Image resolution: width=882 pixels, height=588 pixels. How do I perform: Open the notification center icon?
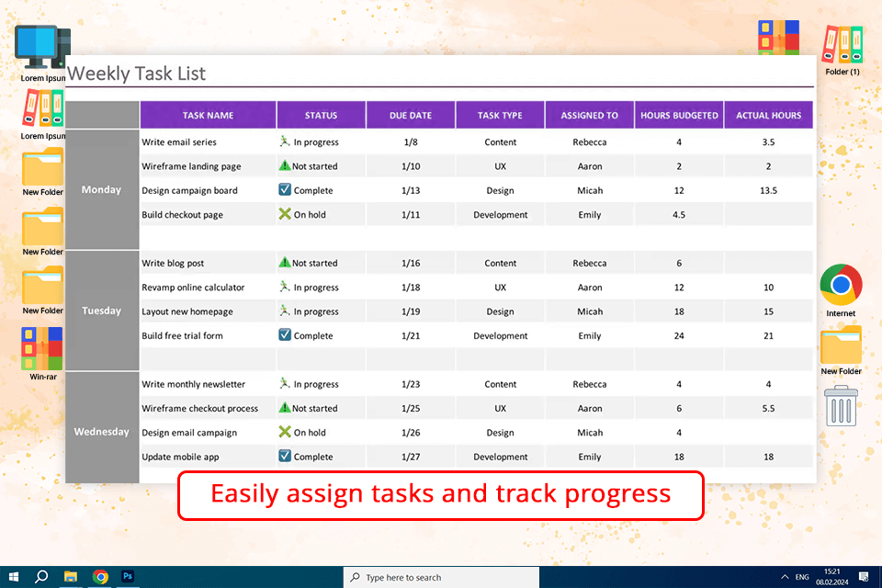coord(864,577)
